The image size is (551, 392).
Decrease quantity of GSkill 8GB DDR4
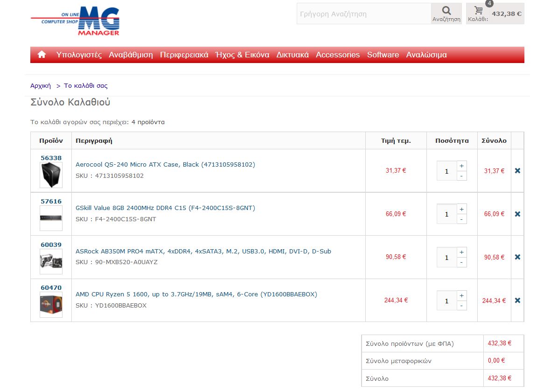[462, 219]
